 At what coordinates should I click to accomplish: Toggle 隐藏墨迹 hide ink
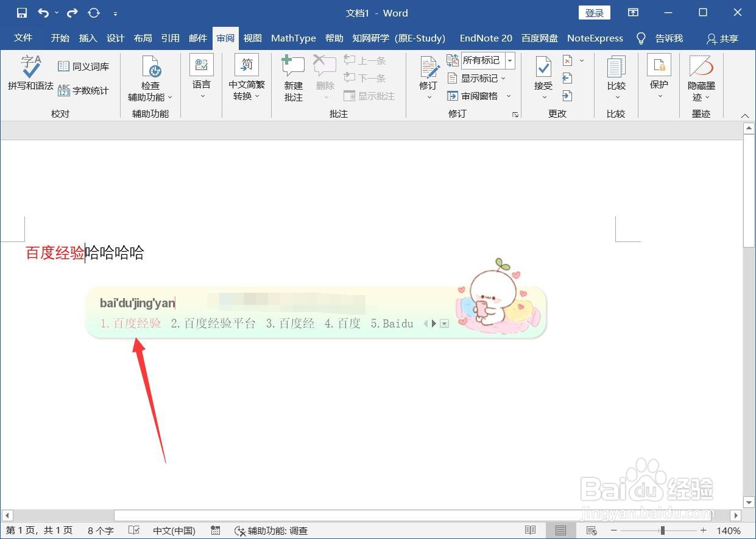(x=701, y=78)
